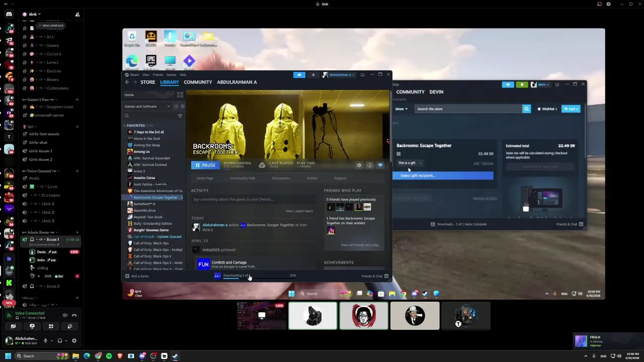
Task: Open the game's Store Page link
Action: (205, 178)
